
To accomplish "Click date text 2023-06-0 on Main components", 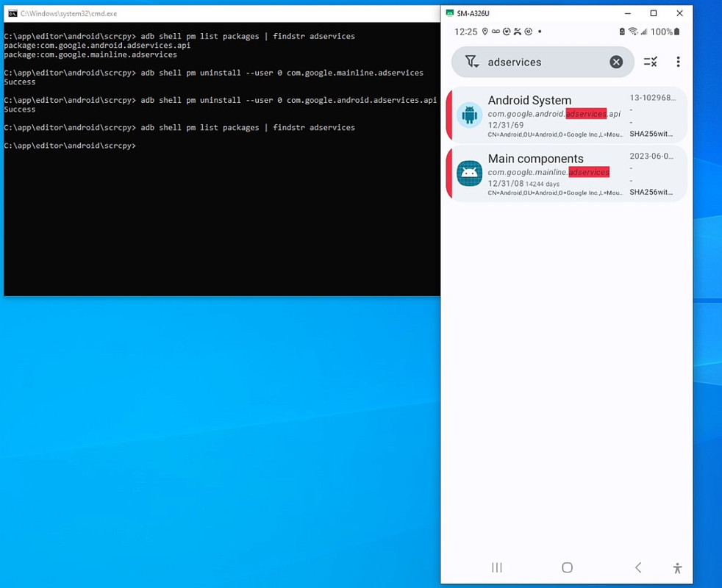I will pos(651,156).
